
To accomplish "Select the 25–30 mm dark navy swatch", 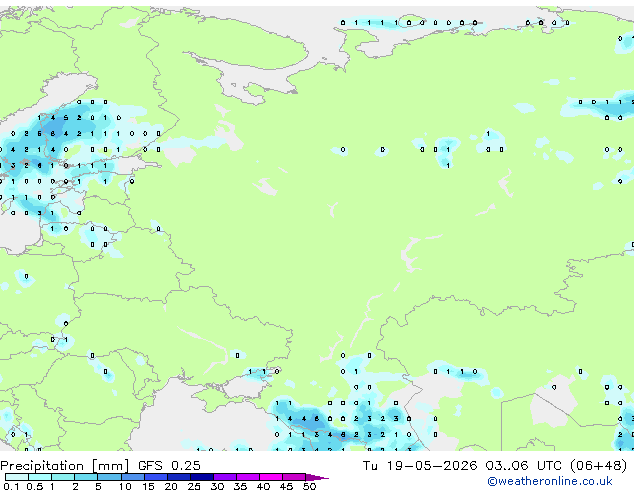I will (202, 477).
